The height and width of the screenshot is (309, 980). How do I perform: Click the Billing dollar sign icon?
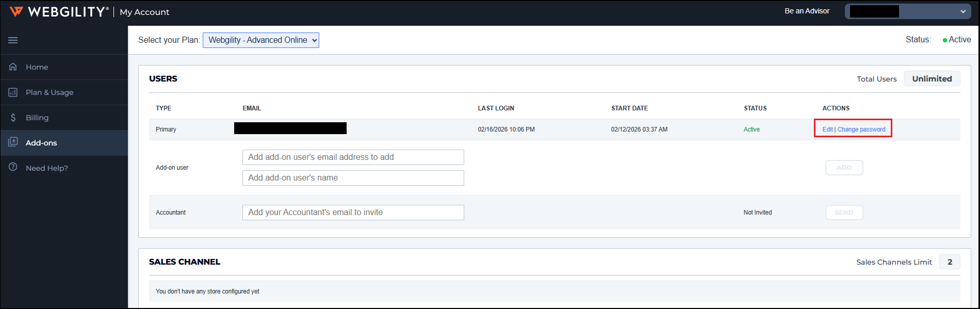(13, 118)
